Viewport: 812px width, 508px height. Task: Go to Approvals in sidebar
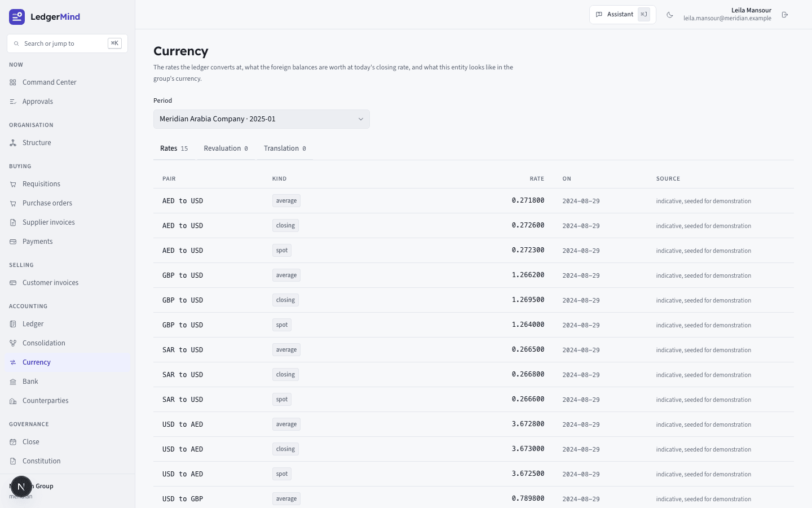68,102
